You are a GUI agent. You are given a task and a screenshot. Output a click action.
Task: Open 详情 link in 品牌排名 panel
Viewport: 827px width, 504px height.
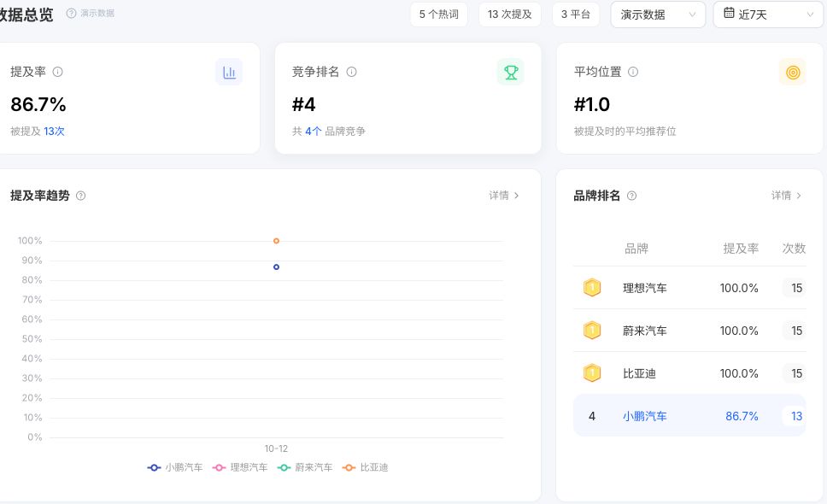pyautogui.click(x=786, y=196)
